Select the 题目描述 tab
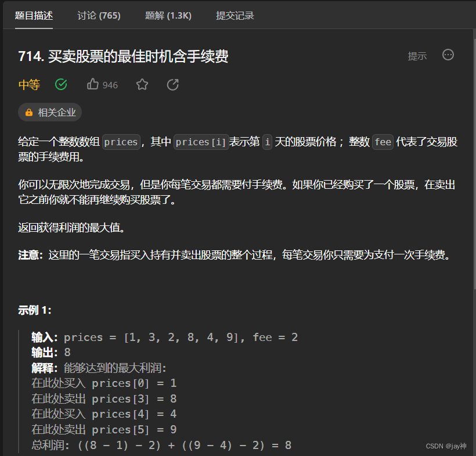 [x=34, y=16]
